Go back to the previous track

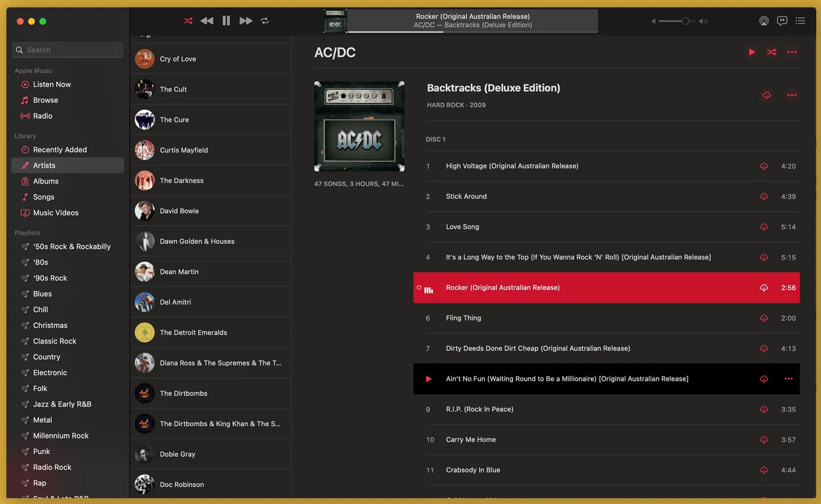click(x=207, y=21)
